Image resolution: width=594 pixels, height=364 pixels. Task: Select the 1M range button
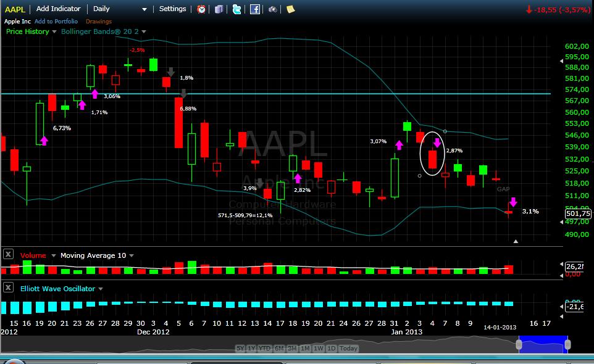click(305, 349)
